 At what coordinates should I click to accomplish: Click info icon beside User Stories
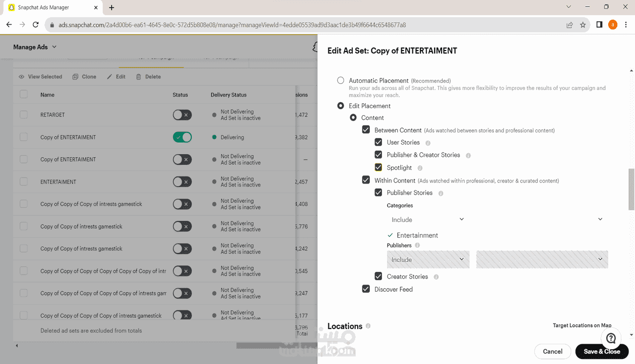428,143
